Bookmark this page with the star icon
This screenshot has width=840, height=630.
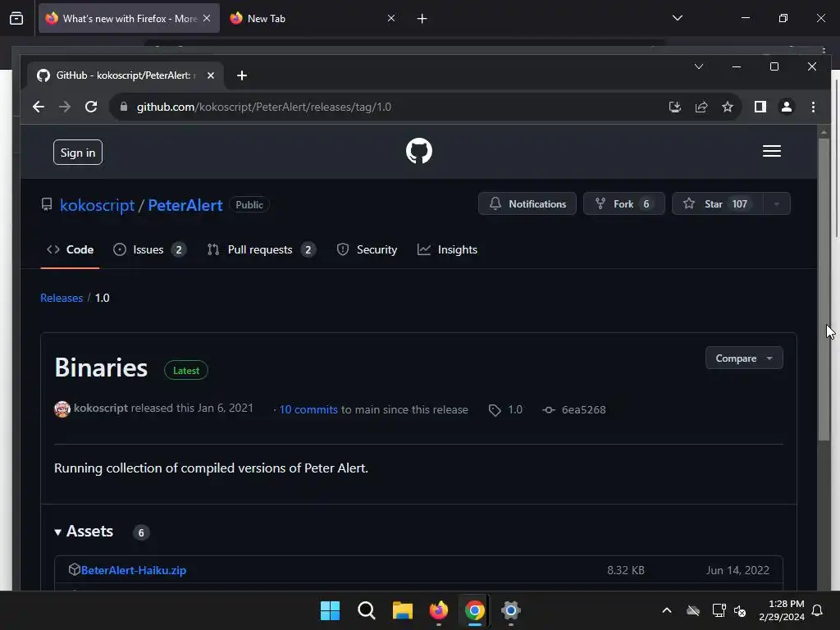[728, 107]
